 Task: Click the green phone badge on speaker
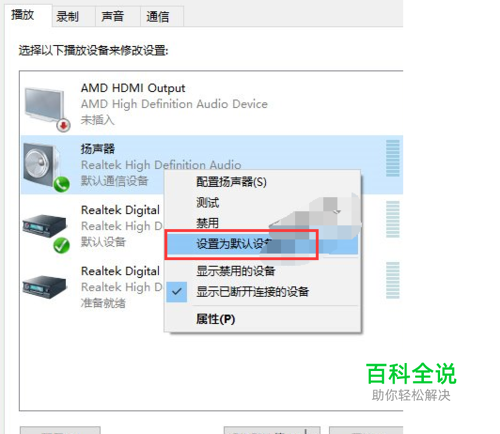[61, 184]
